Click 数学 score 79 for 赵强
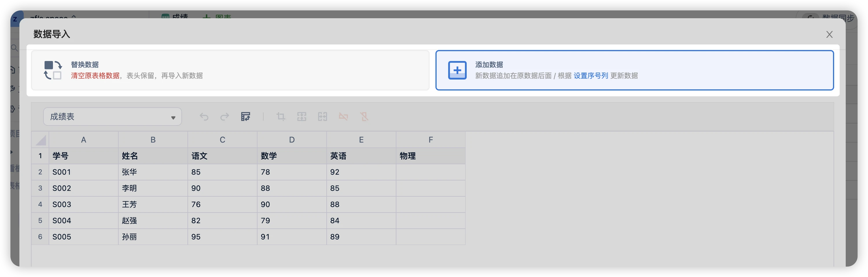 (292, 220)
